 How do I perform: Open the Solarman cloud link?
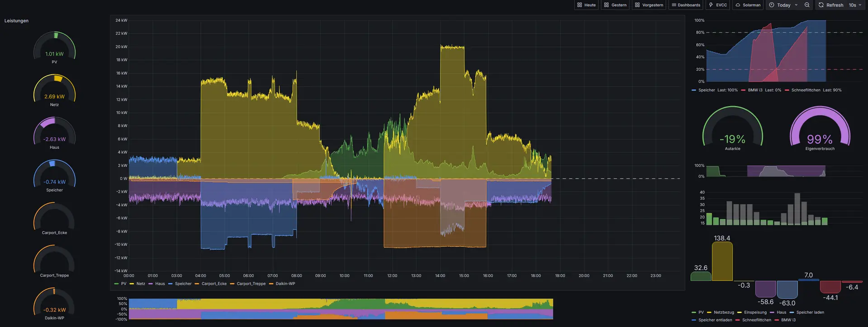[x=748, y=5]
